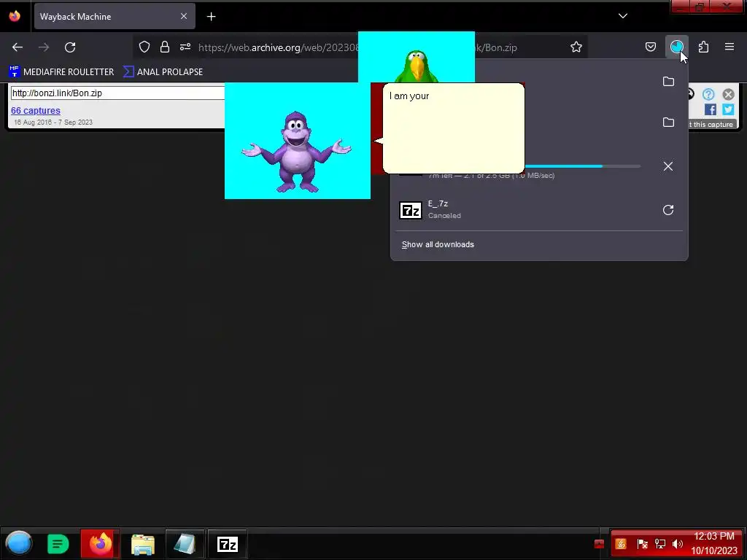Close the Wayback Machine toolbar

tap(728, 94)
